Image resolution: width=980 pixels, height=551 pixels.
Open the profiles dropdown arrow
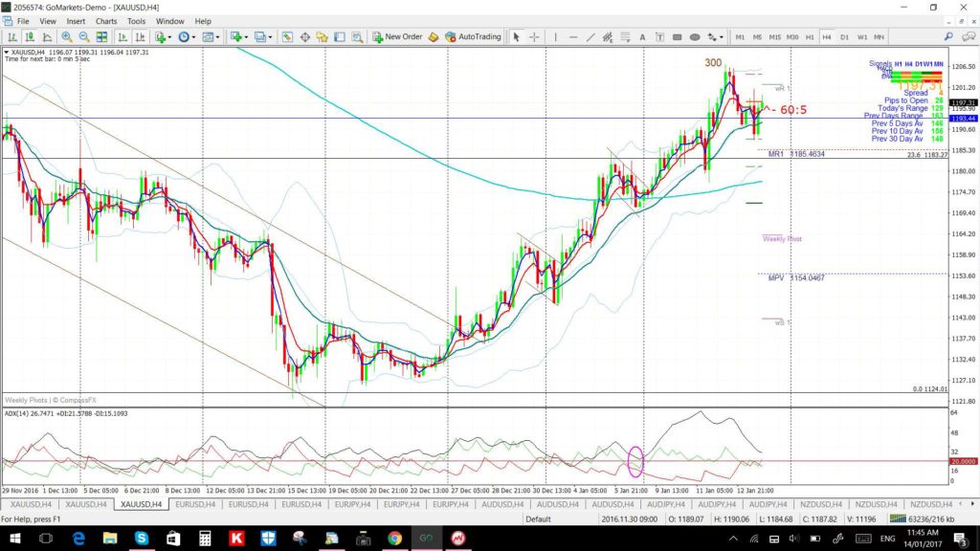[x=270, y=37]
